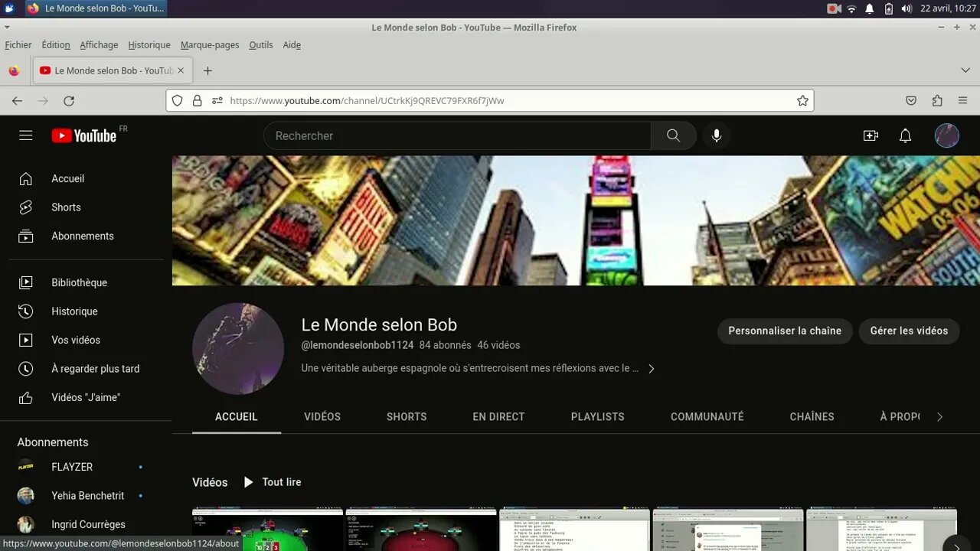Open the Marque-pages menu
Screen dimensions: 980x551
pyautogui.click(x=210, y=45)
